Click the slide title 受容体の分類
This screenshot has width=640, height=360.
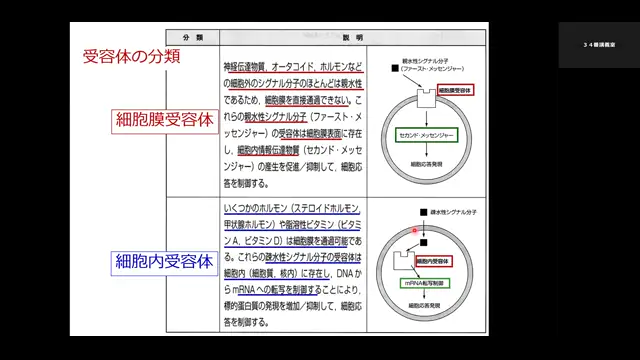click(x=131, y=56)
